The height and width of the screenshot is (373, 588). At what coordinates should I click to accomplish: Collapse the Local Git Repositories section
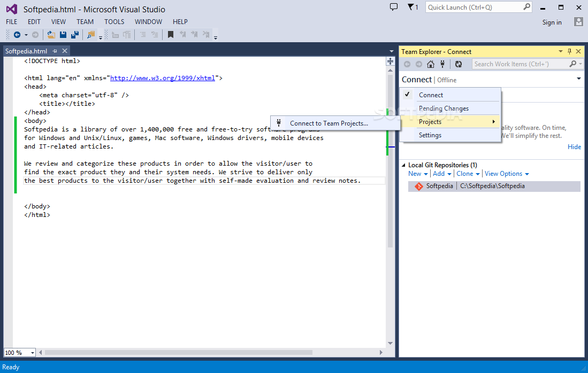pos(404,165)
